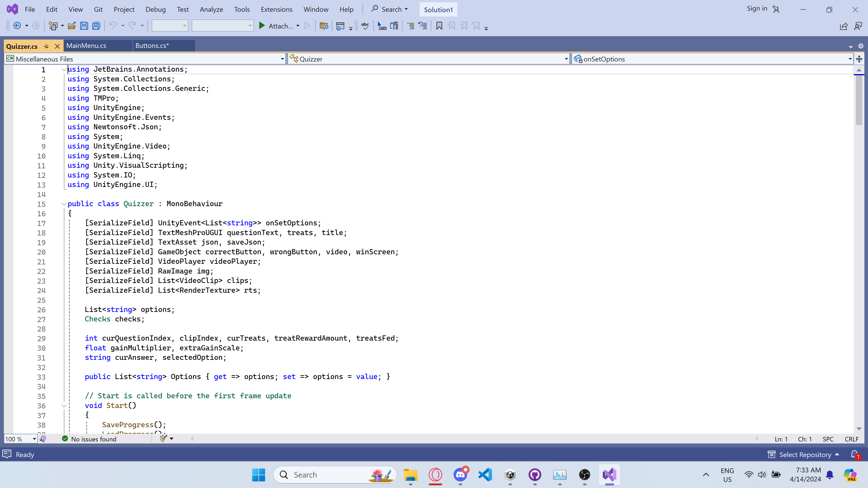Open the onSetOptions member dropdown

coord(850,59)
